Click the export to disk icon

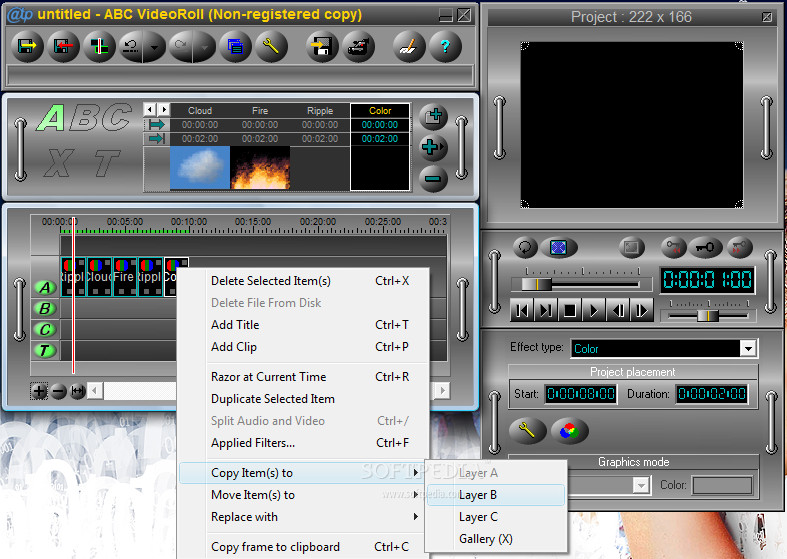click(x=322, y=47)
